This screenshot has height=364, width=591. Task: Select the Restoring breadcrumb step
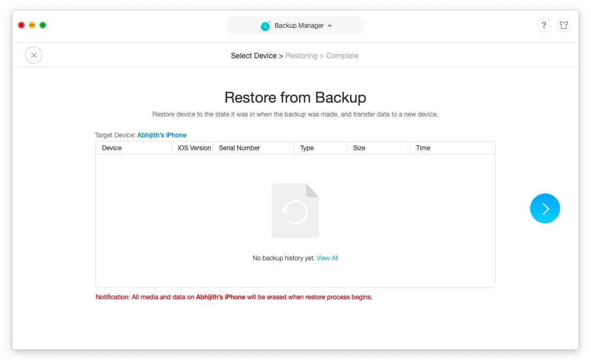(301, 56)
